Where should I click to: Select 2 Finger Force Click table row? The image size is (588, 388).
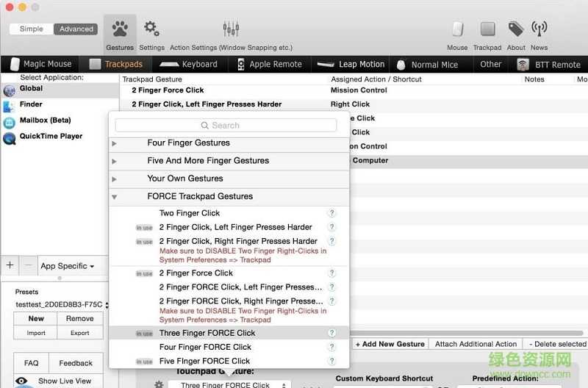[354, 90]
